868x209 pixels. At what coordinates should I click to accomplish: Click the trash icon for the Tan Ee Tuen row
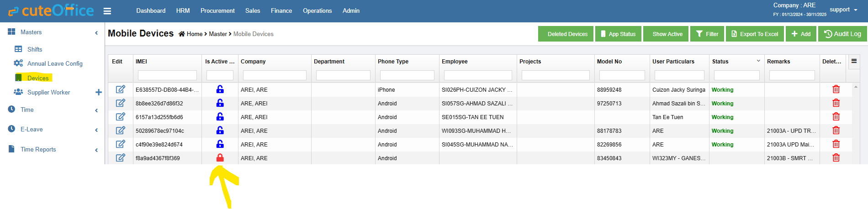(x=836, y=117)
